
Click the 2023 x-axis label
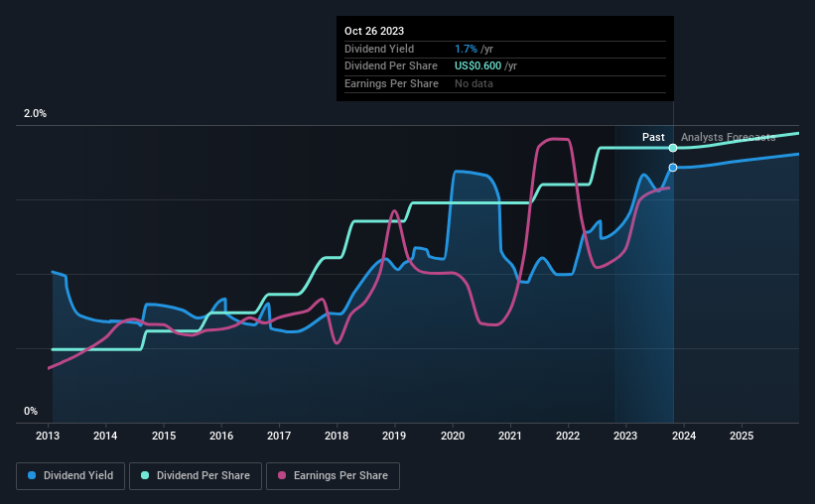pos(625,436)
